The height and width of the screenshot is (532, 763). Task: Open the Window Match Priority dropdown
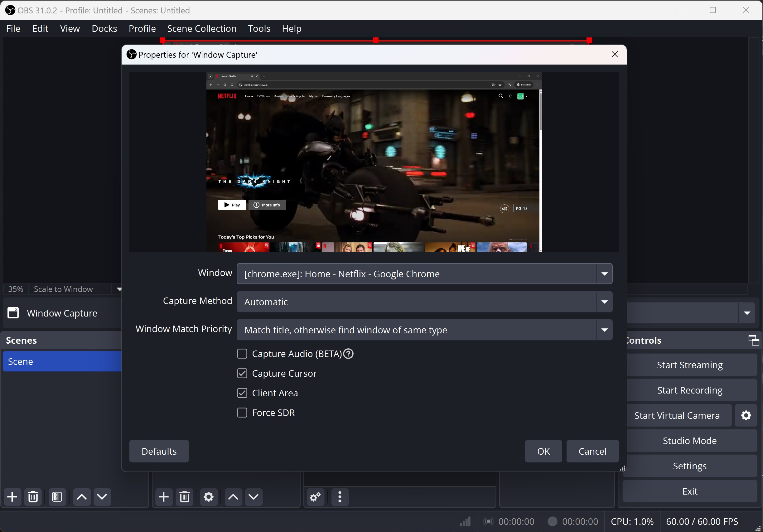click(x=424, y=330)
